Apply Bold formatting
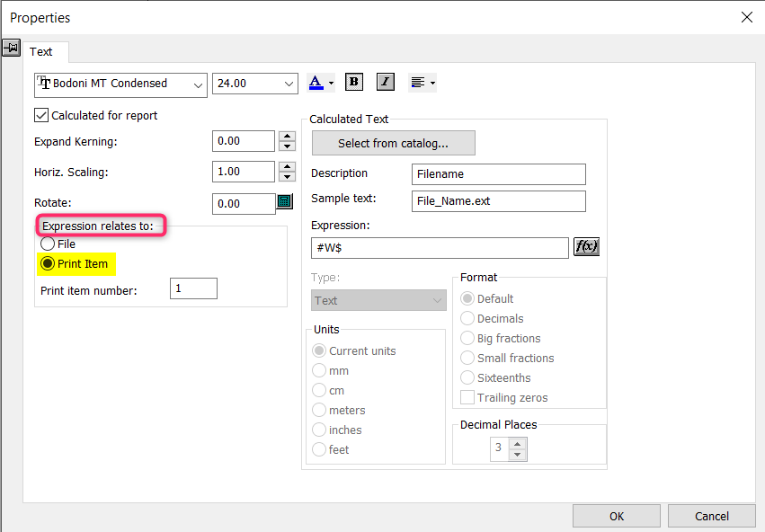 click(353, 82)
